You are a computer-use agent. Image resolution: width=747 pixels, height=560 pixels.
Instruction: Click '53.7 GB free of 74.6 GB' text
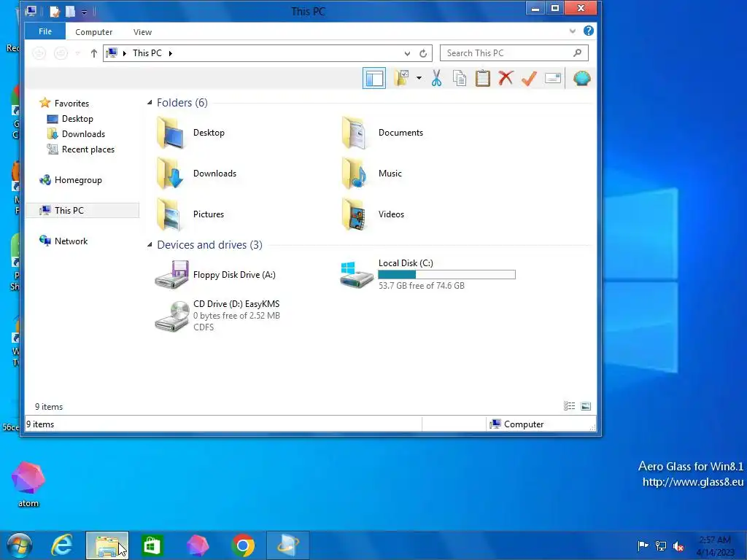(x=421, y=286)
